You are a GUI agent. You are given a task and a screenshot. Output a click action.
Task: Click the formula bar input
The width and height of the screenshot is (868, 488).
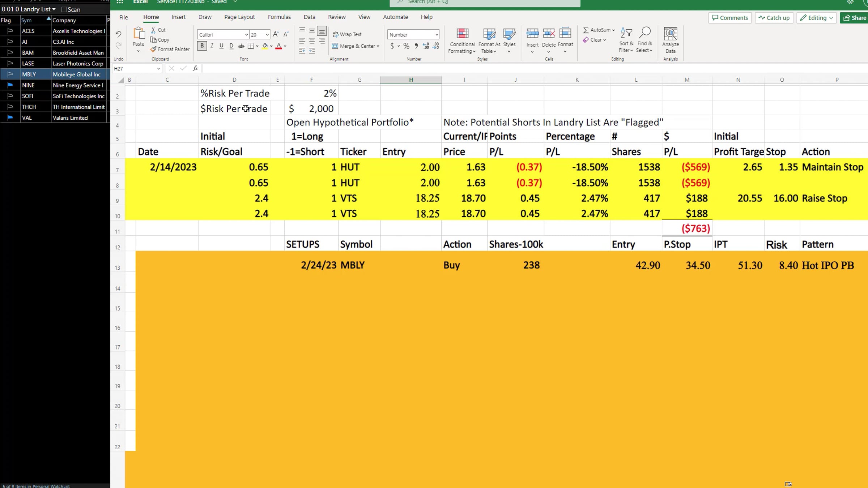(x=535, y=68)
